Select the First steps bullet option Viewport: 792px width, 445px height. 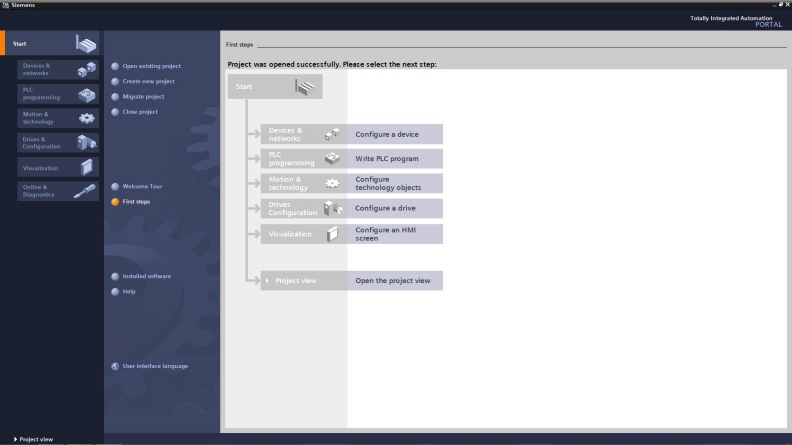pyautogui.click(x=116, y=201)
